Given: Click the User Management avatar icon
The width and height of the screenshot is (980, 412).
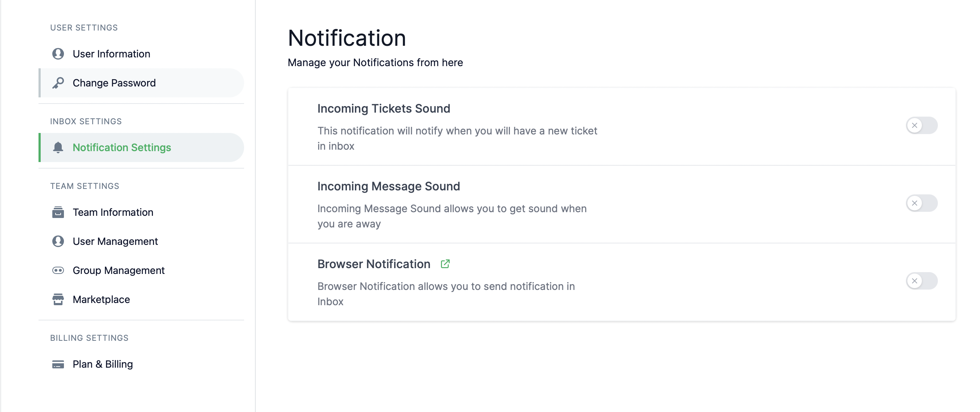Looking at the screenshot, I should click(58, 241).
